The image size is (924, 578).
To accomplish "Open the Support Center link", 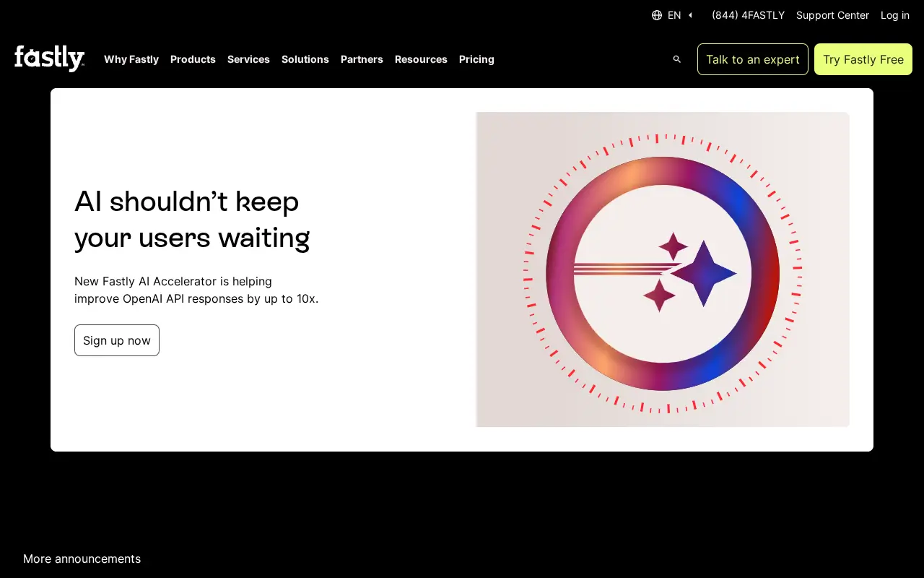I will [x=832, y=15].
